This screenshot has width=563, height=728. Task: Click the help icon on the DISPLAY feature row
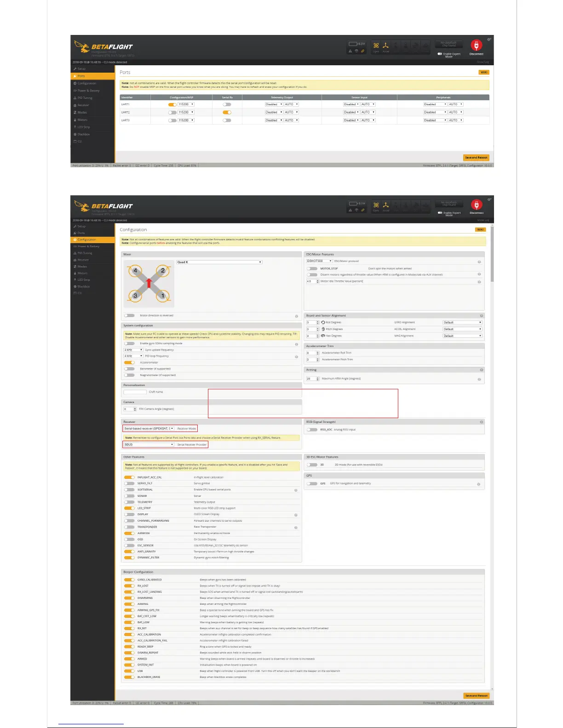(296, 515)
